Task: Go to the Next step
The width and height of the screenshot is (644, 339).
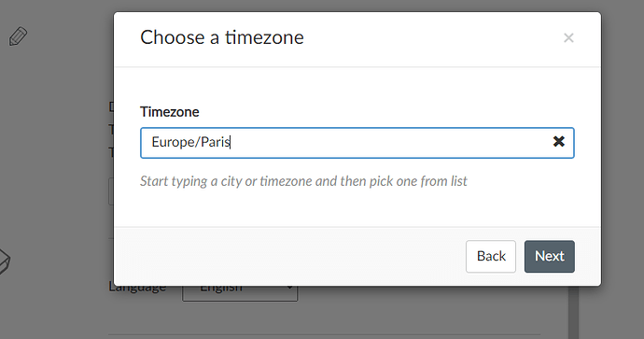Action: 549,257
